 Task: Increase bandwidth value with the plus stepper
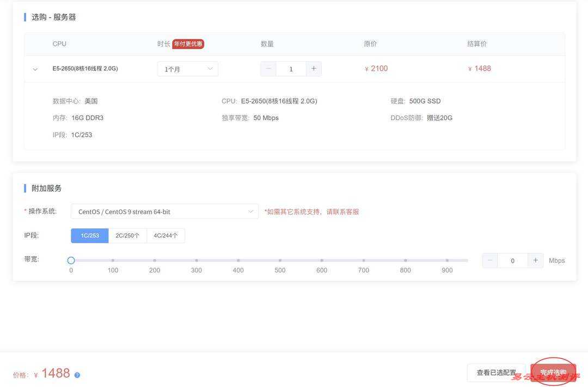[x=535, y=261]
